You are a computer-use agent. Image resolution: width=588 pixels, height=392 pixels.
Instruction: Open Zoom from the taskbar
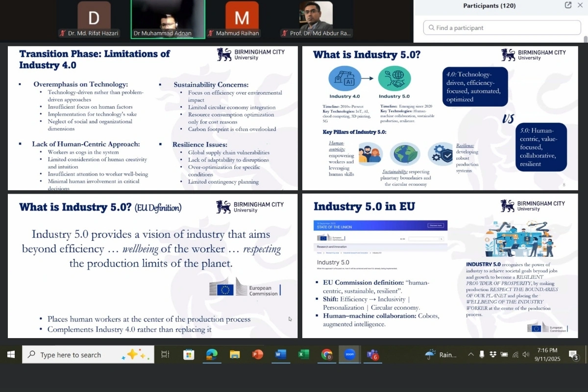(x=349, y=354)
